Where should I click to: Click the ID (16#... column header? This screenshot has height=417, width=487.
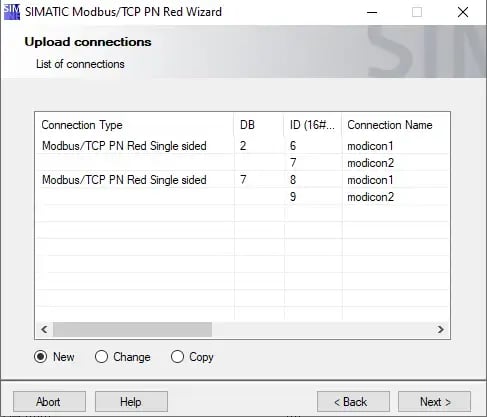pos(313,125)
